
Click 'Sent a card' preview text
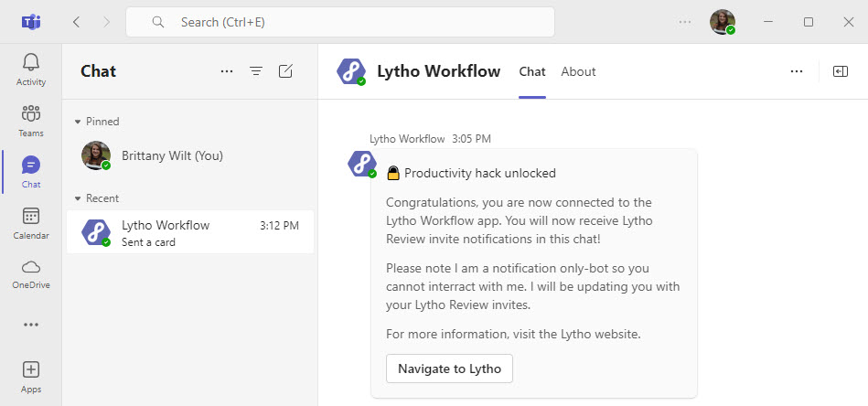point(148,242)
